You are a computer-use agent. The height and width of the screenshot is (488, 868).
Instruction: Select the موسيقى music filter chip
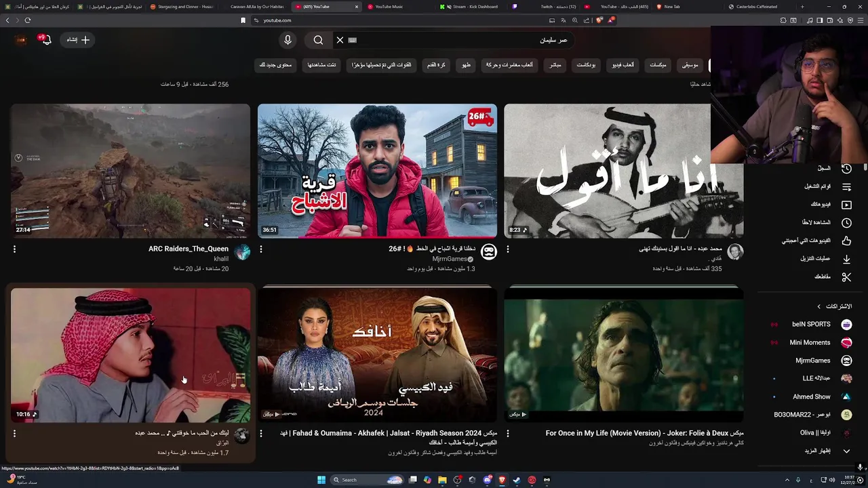[x=690, y=65]
